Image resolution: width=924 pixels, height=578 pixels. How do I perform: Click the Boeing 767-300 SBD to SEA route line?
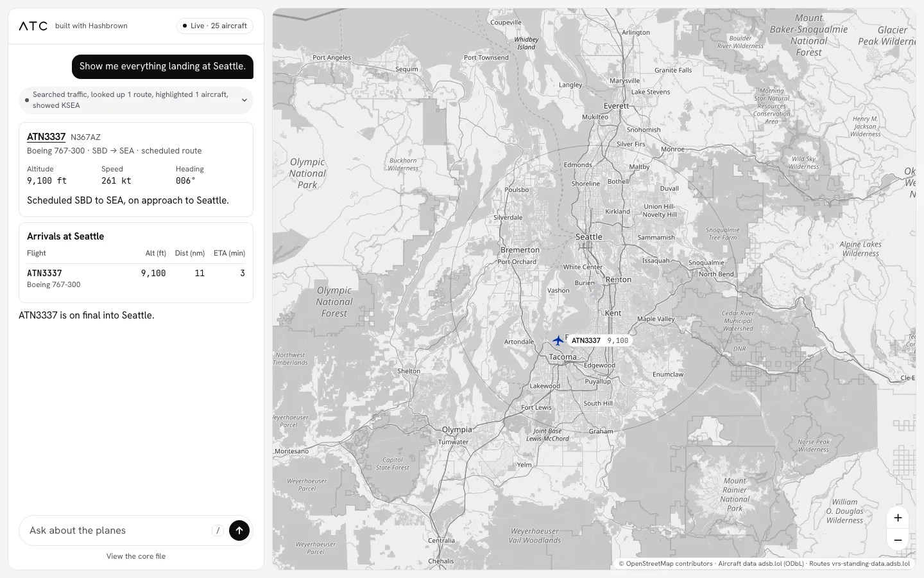114,151
